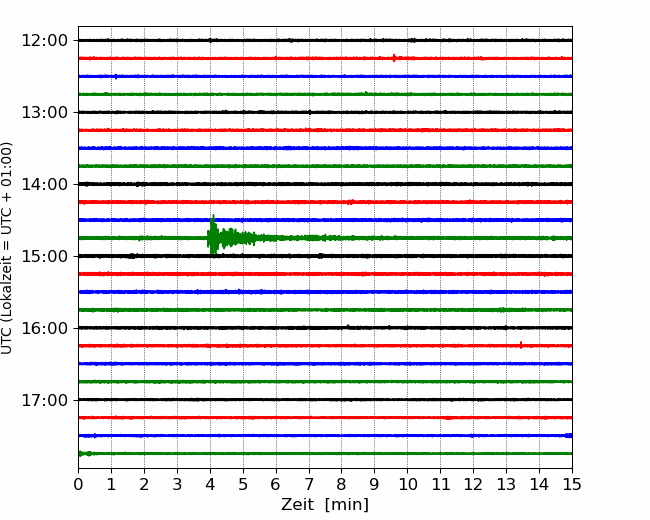
Task: Click x-axis tick label 4
Action: tap(210, 484)
